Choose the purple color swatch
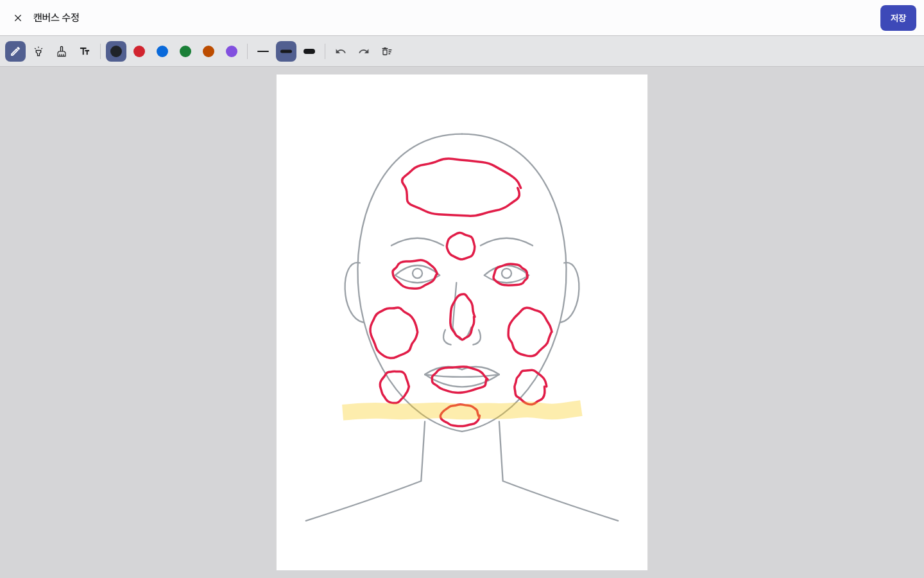924x578 pixels. (232, 51)
